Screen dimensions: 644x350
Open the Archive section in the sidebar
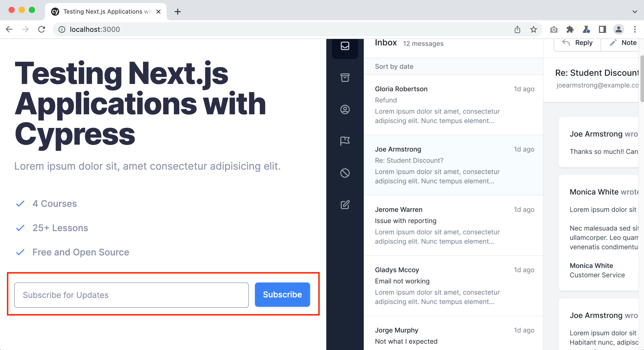tap(345, 78)
